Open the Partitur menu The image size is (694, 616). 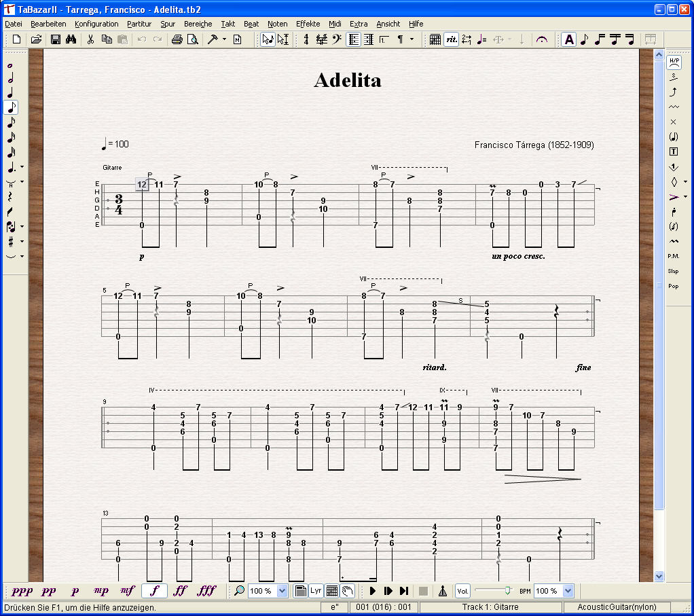139,24
